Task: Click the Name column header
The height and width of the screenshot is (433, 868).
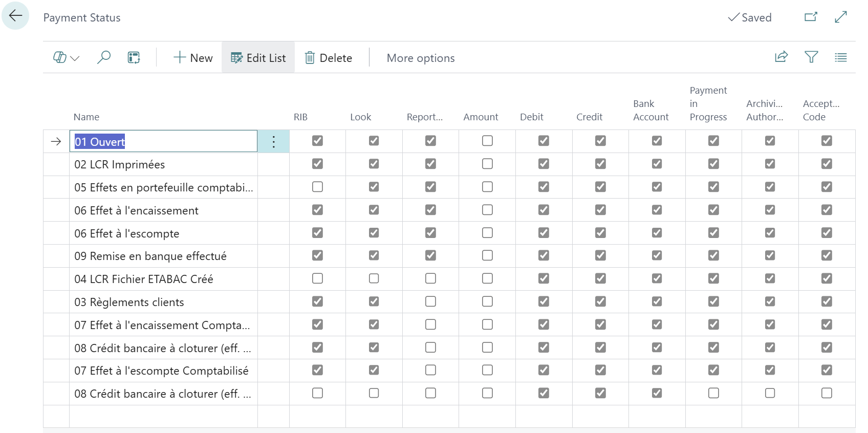Action: [x=86, y=117]
